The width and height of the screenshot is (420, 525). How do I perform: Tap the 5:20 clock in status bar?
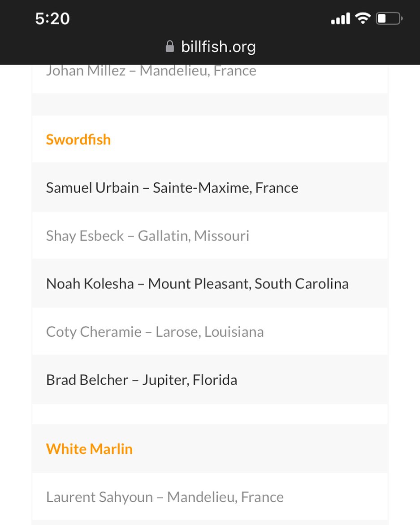pos(52,18)
